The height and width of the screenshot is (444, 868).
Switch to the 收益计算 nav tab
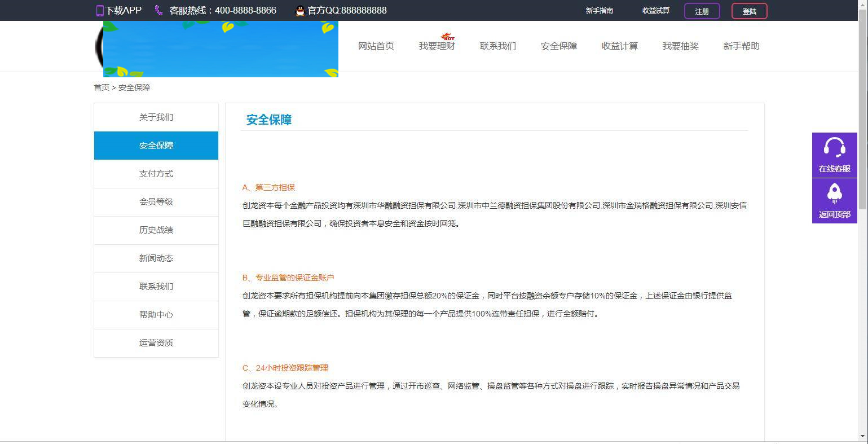click(619, 46)
